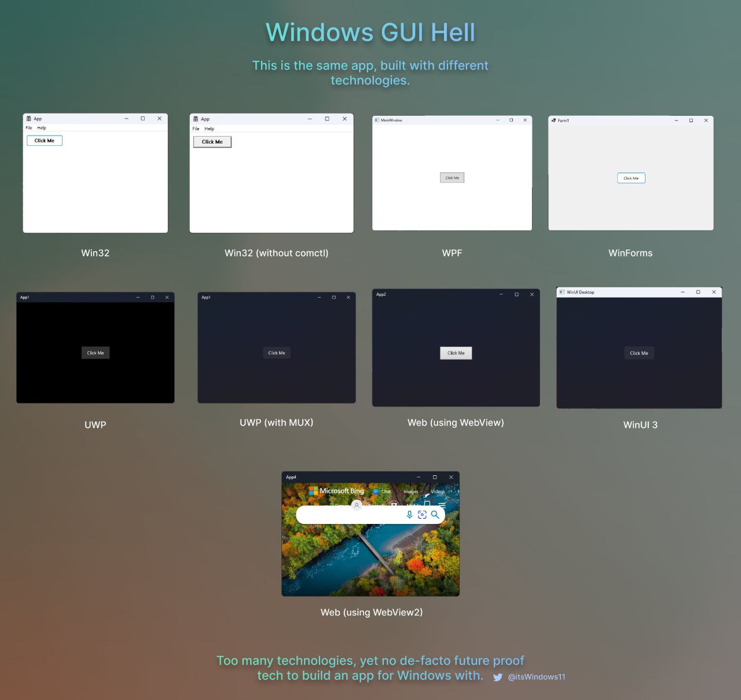Viewport: 741px width, 700px height.
Task: Click the Microsoft Bing logo
Action: point(336,491)
